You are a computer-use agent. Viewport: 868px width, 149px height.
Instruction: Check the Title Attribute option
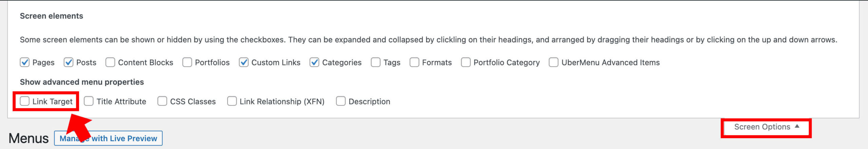[x=89, y=101]
